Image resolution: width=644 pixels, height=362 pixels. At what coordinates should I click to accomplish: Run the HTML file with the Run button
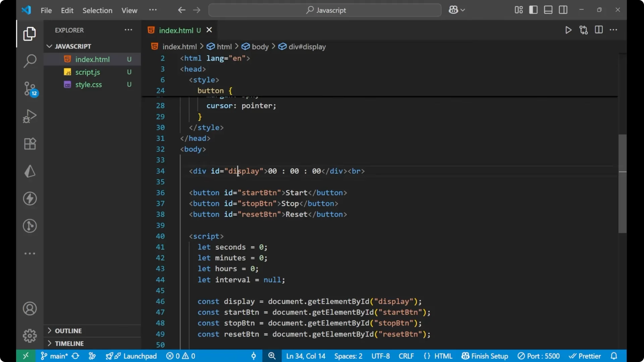569,30
